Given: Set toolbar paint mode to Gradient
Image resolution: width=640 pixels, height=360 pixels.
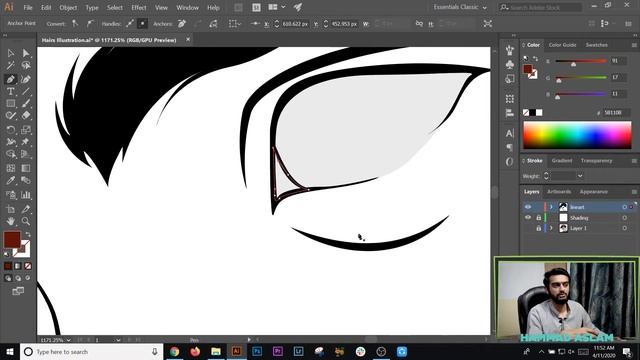Looking at the screenshot, I should [x=18, y=266].
